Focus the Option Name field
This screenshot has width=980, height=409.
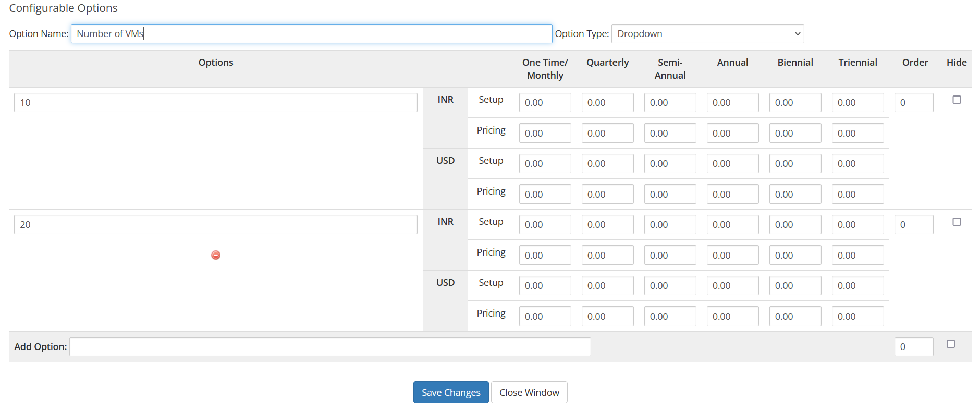(311, 34)
